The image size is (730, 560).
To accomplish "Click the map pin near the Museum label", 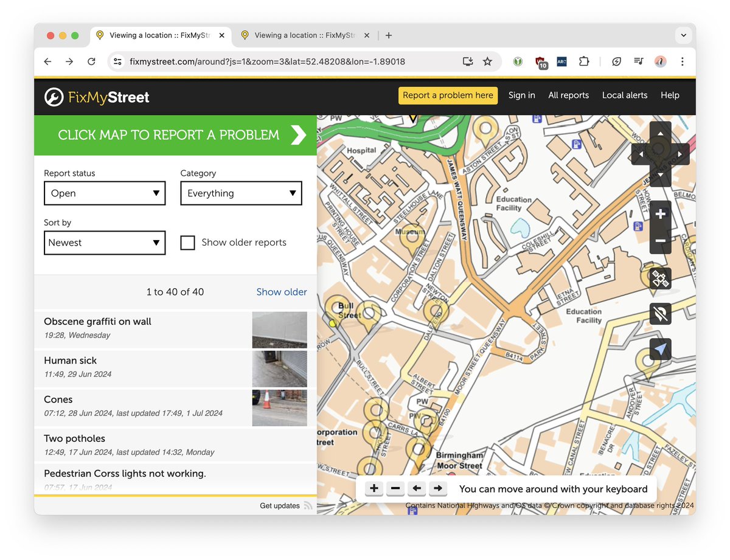I will pos(412,239).
